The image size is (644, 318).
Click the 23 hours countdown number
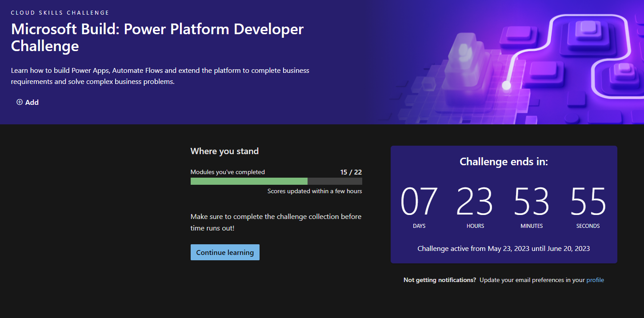475,202
